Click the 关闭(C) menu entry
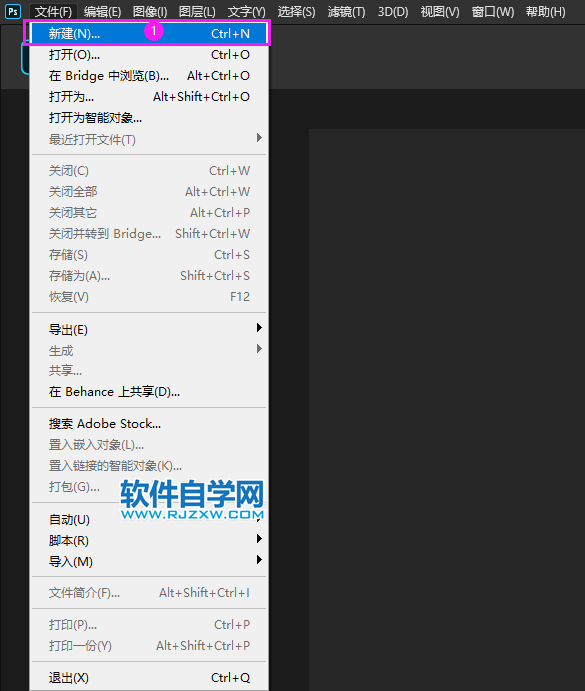This screenshot has height=691, width=585. (149, 171)
